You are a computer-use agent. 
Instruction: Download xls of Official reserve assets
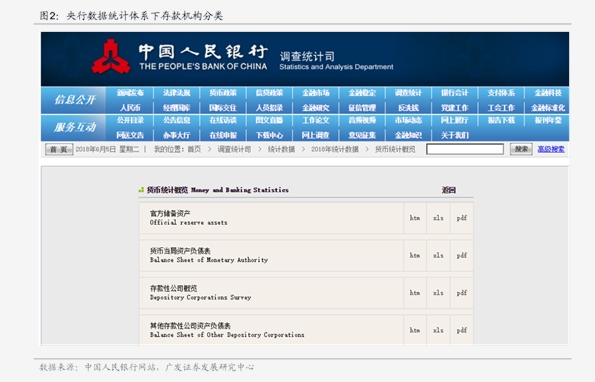pyautogui.click(x=438, y=218)
